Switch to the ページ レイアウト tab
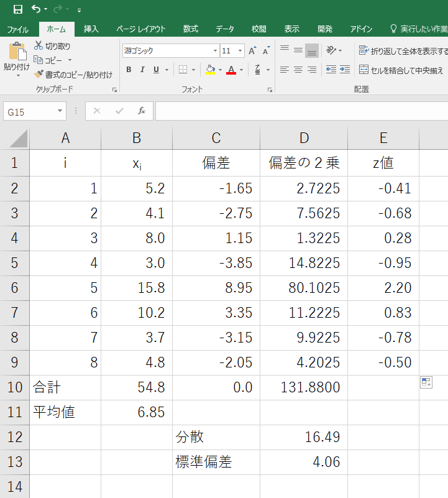The width and height of the screenshot is (448, 498). (140, 29)
